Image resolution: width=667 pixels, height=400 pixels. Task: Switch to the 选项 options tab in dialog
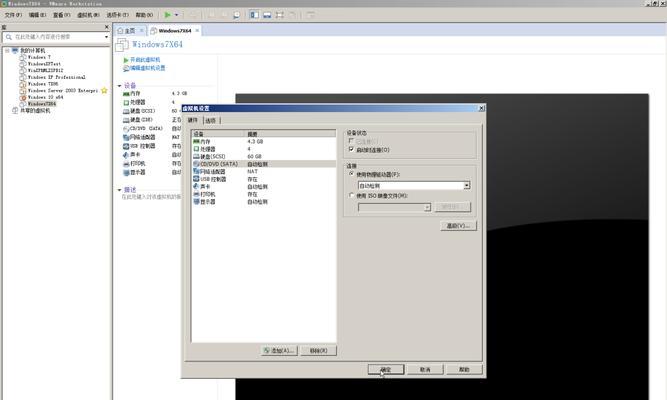tap(211, 121)
